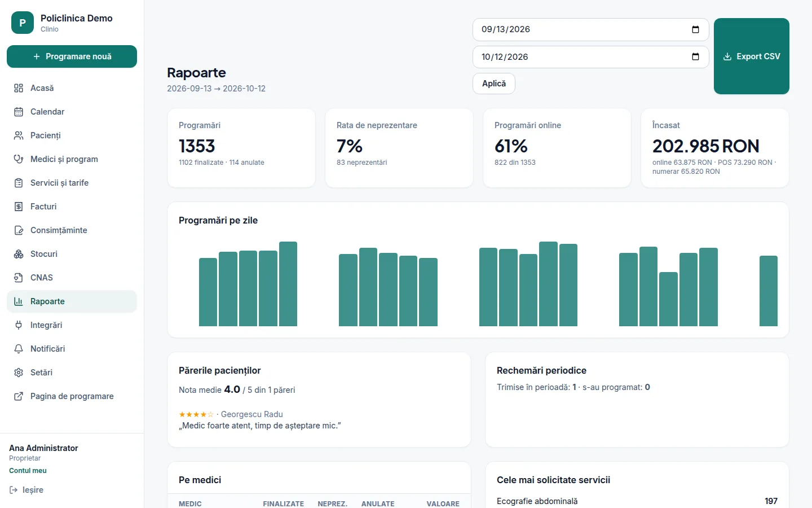The height and width of the screenshot is (508, 812).
Task: Click the FINALIZATE column header
Action: [x=283, y=503]
